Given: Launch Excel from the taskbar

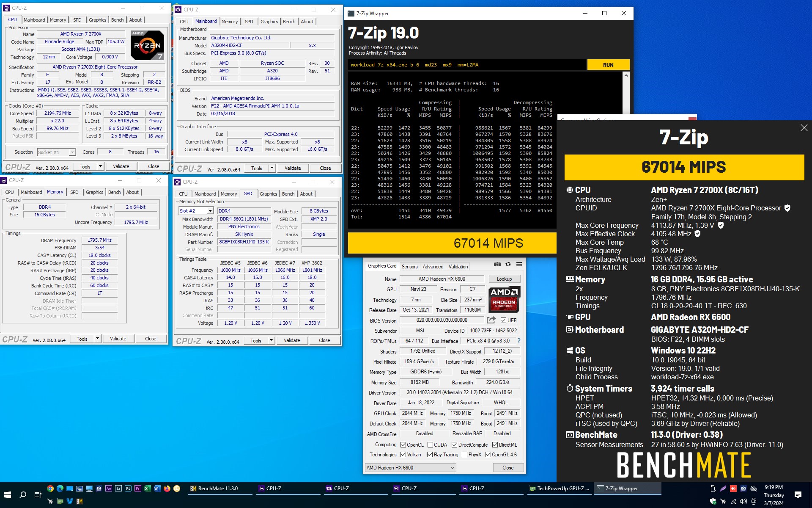Looking at the screenshot, I should pos(148,489).
